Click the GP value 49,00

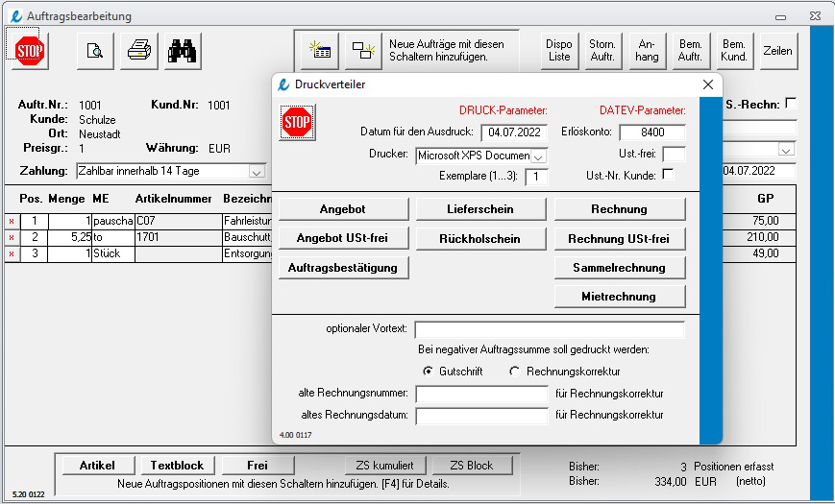click(x=763, y=253)
